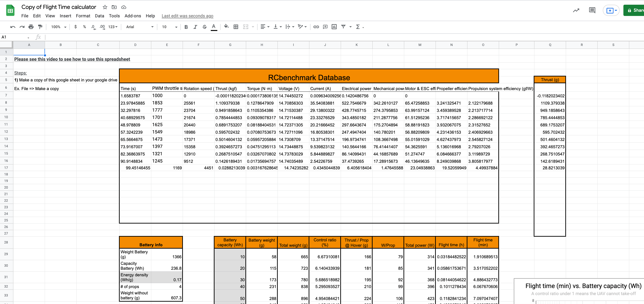Toggle bold formatting
The height and width of the screenshot is (304, 644).
pyautogui.click(x=186, y=27)
